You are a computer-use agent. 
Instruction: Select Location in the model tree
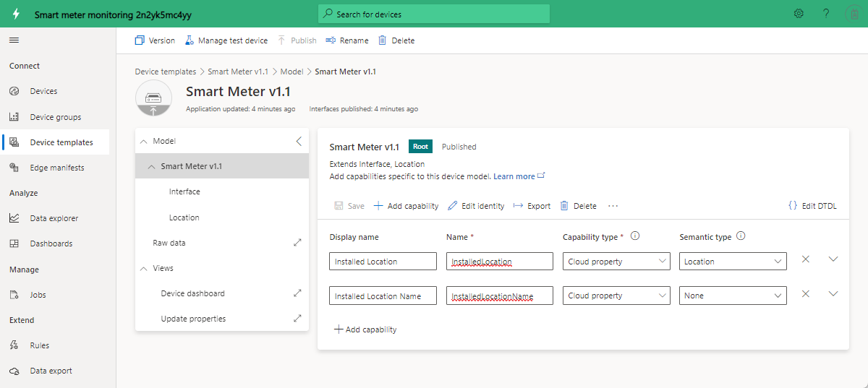184,217
